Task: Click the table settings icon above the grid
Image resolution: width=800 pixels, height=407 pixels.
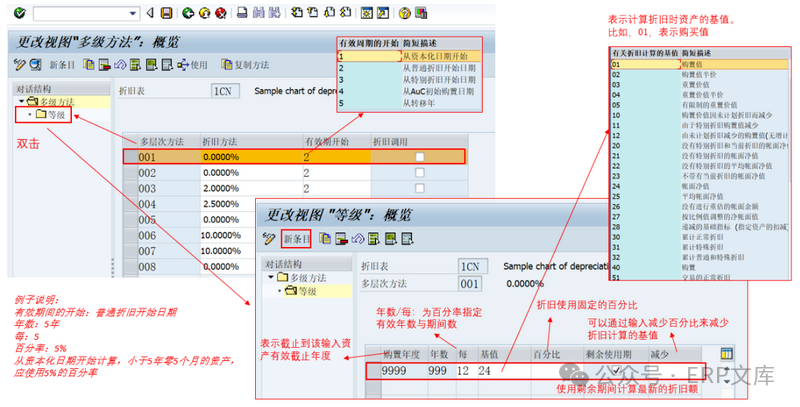Action: pyautogui.click(x=726, y=353)
